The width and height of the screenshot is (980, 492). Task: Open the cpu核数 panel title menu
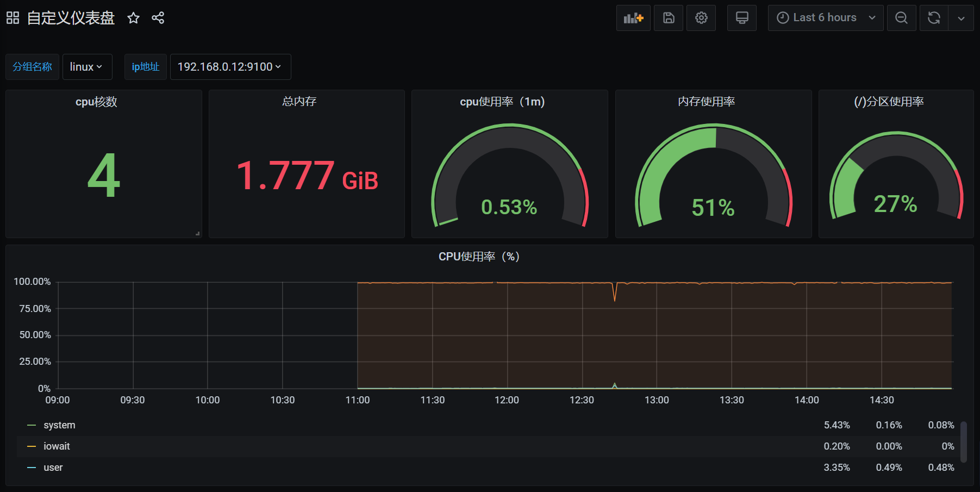96,102
